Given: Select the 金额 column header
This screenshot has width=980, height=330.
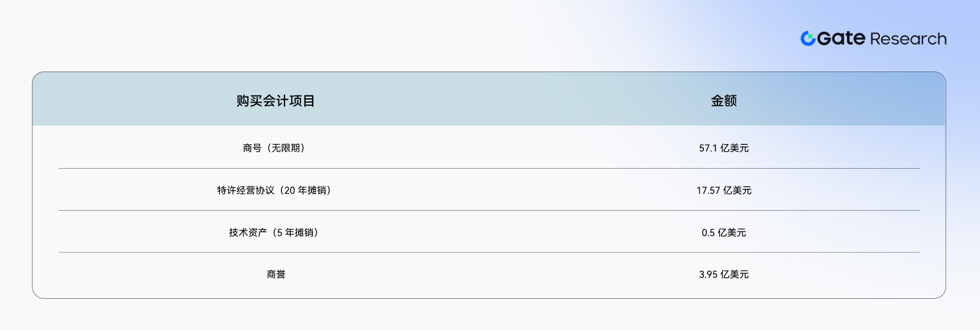Looking at the screenshot, I should pyautogui.click(x=724, y=101).
